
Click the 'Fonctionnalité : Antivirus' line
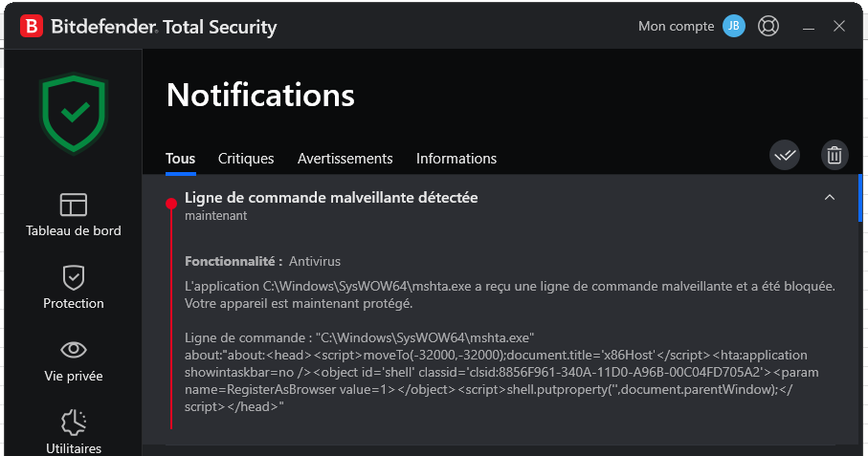coord(262,261)
